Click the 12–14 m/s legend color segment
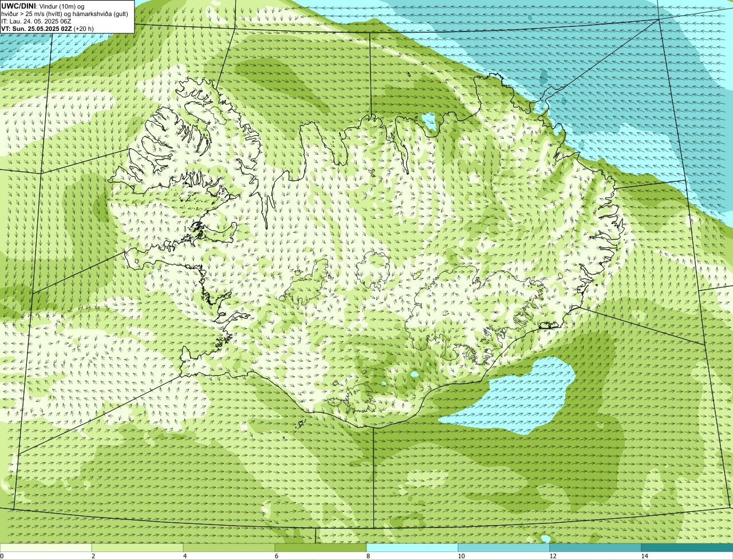This screenshot has height=560, width=733. point(596,547)
